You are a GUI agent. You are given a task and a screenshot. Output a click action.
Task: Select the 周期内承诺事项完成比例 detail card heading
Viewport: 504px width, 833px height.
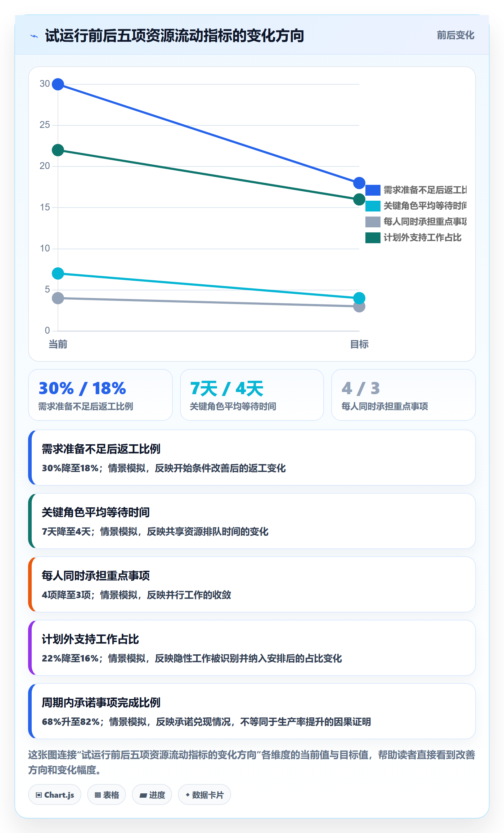(101, 703)
